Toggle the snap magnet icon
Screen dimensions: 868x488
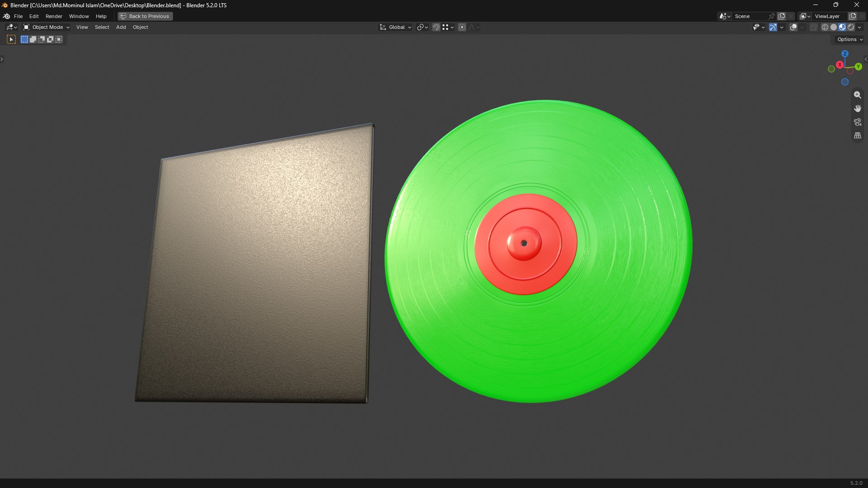coord(436,27)
